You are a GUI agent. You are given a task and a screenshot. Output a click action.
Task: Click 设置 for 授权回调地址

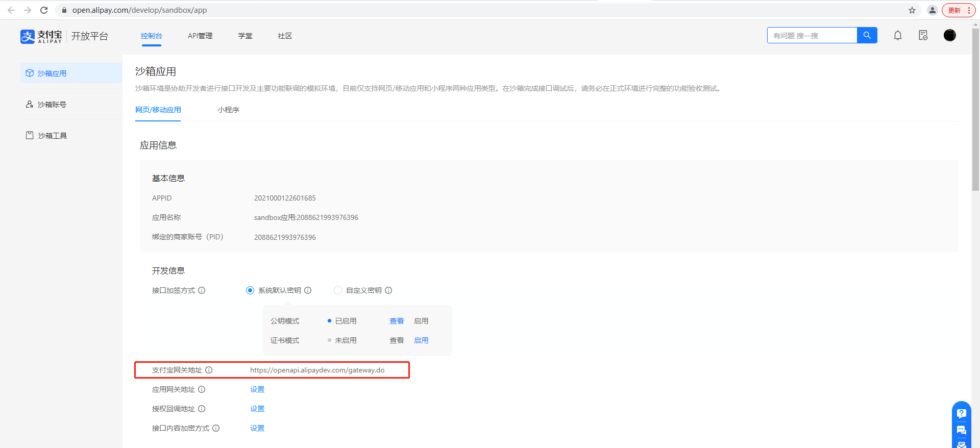coord(257,409)
